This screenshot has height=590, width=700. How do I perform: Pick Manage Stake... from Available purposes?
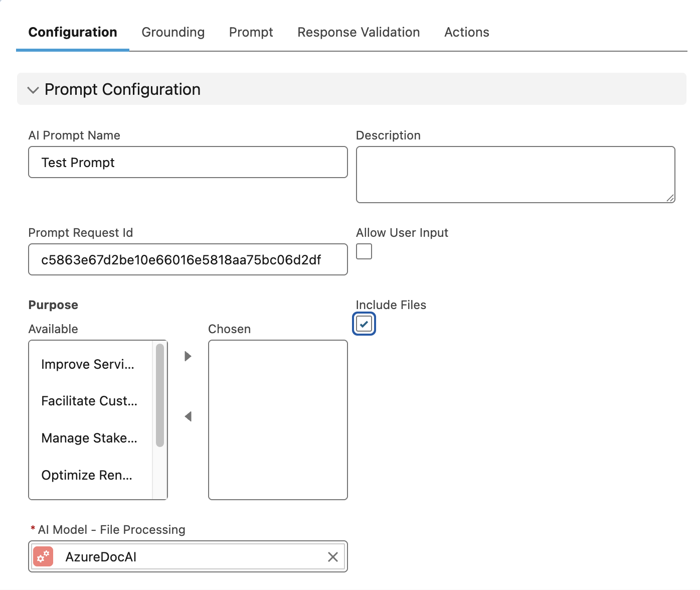(89, 438)
